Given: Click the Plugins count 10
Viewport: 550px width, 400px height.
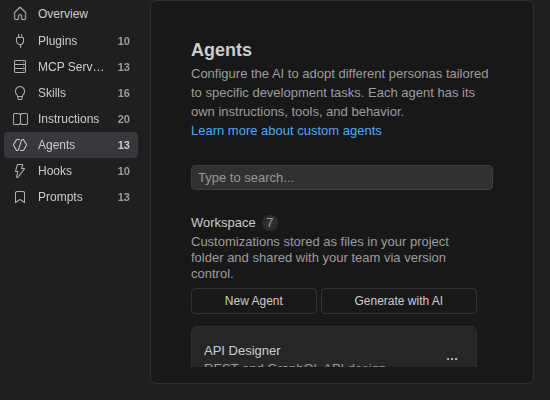Looking at the screenshot, I should (x=123, y=41).
